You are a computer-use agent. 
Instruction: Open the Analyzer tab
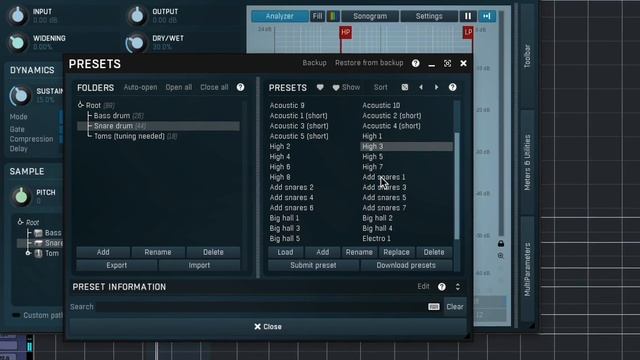280,16
